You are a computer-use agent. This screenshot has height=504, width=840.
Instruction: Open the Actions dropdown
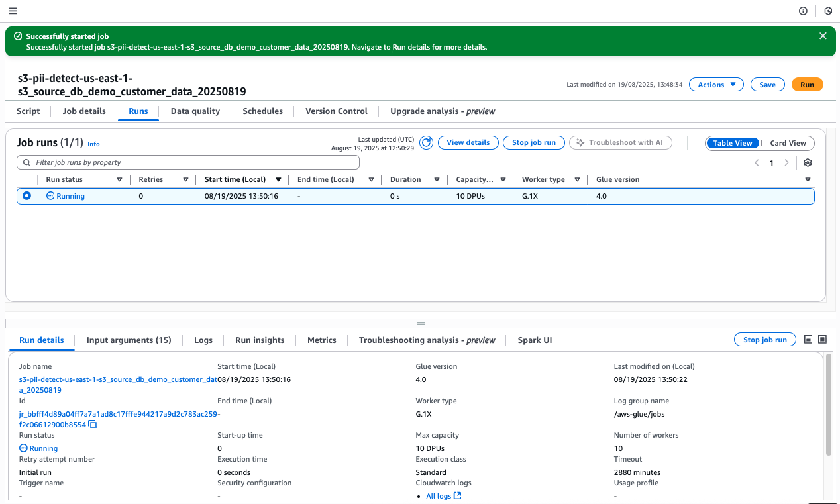pos(716,85)
